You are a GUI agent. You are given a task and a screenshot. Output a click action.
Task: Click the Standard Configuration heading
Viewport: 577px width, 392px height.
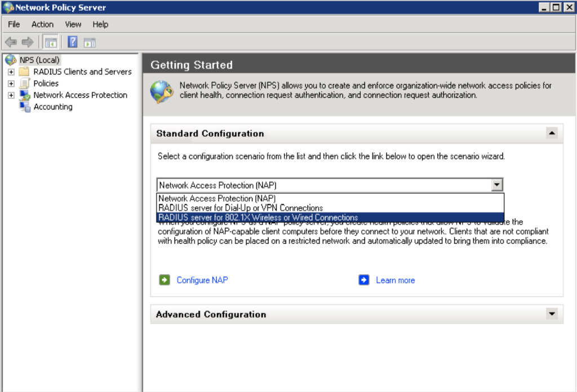210,133
